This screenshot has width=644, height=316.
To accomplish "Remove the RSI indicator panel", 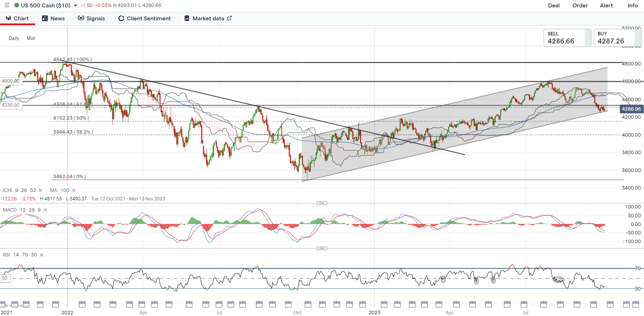I will pos(42,255).
